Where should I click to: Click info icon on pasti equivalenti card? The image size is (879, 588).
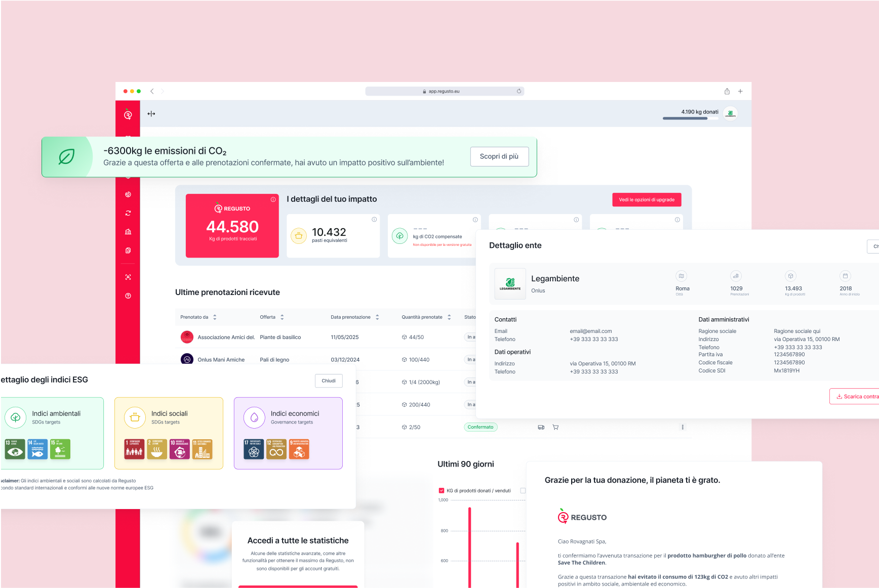click(x=374, y=220)
